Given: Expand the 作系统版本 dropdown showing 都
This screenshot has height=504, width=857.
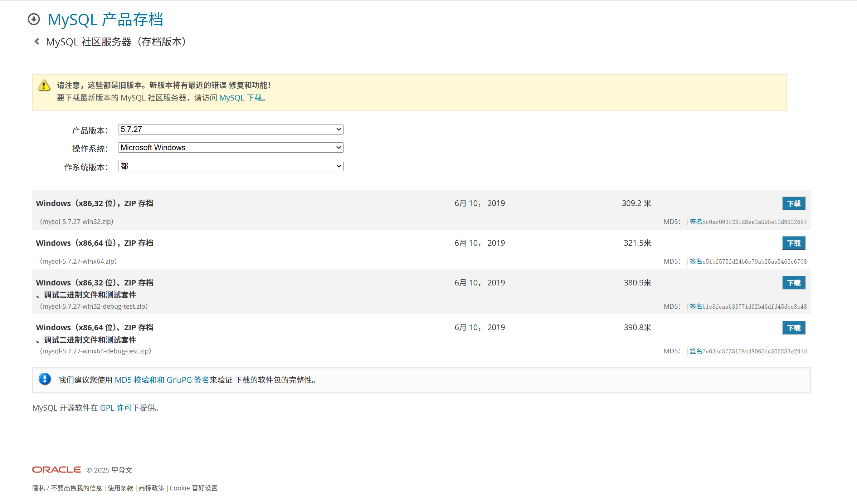Looking at the screenshot, I should click(230, 166).
